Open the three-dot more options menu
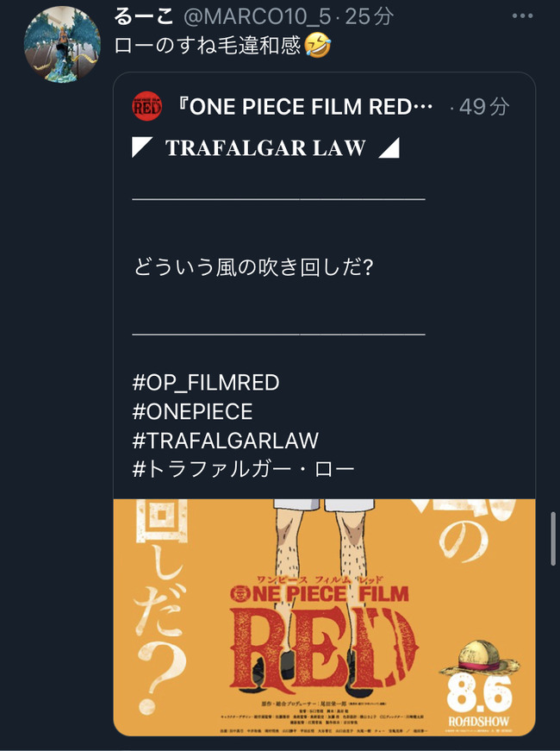The height and width of the screenshot is (751, 560). coord(522,16)
